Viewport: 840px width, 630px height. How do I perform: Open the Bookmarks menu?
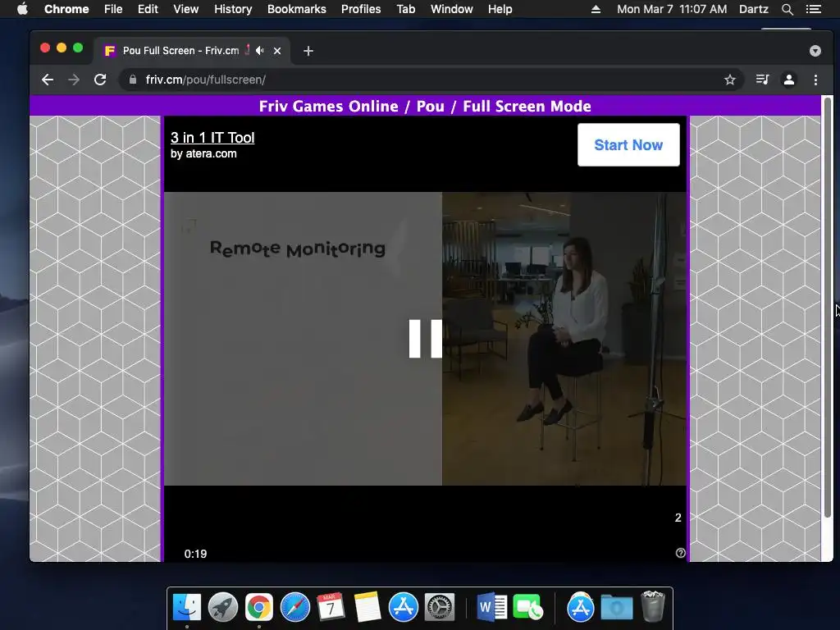click(297, 9)
